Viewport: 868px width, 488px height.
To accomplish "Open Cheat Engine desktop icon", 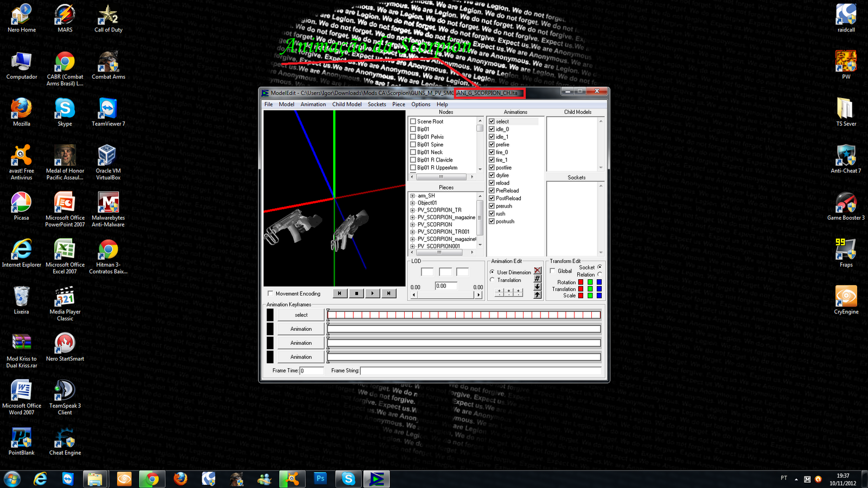I will pyautogui.click(x=65, y=441).
